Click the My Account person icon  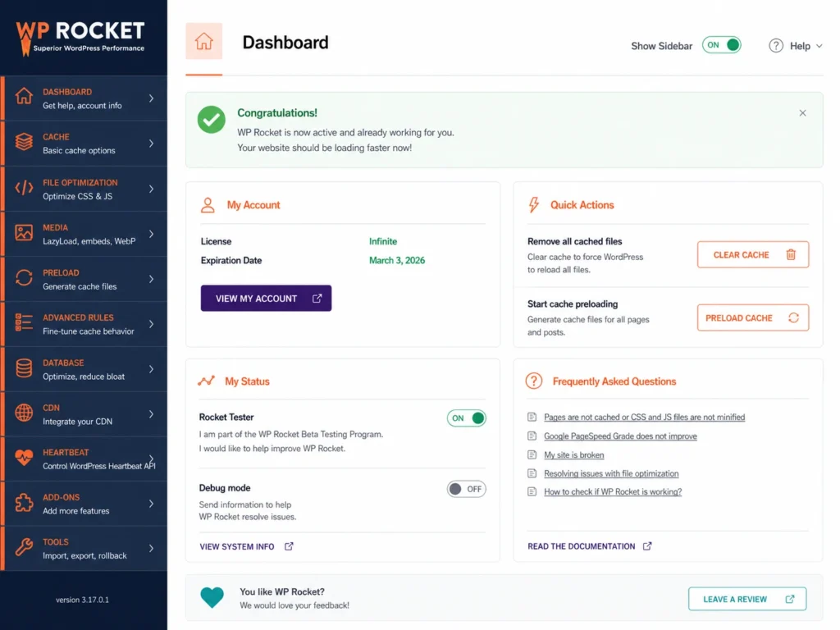coord(208,205)
